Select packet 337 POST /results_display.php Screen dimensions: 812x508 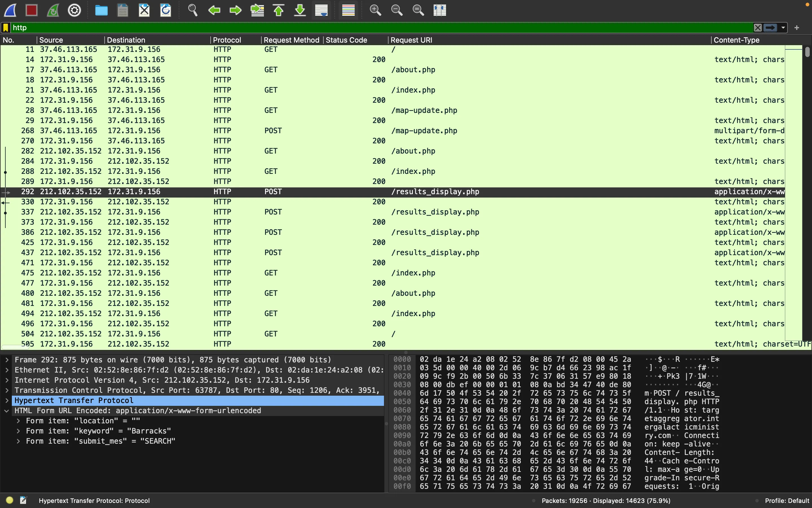tap(392, 212)
